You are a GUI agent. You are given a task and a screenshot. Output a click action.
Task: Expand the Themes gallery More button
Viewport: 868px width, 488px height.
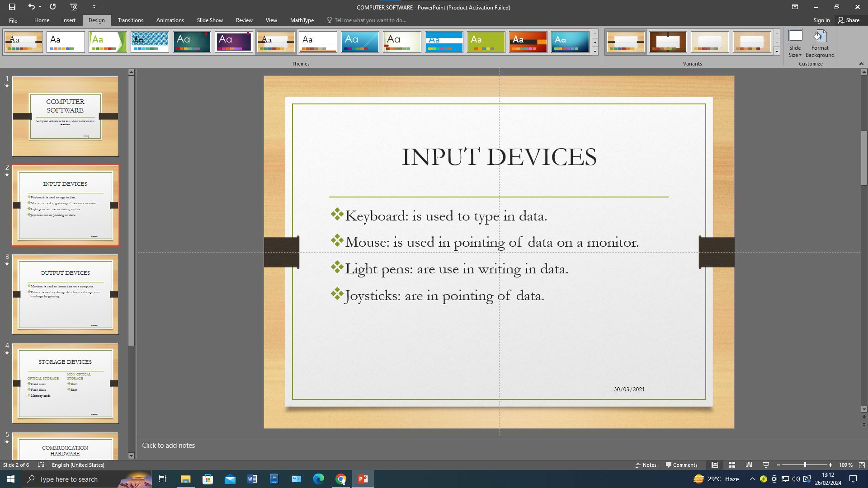[595, 51]
